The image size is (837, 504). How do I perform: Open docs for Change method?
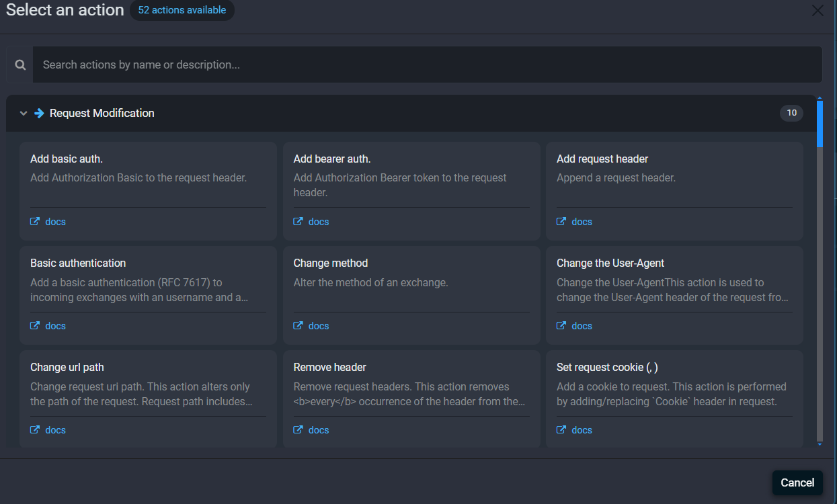click(x=319, y=325)
